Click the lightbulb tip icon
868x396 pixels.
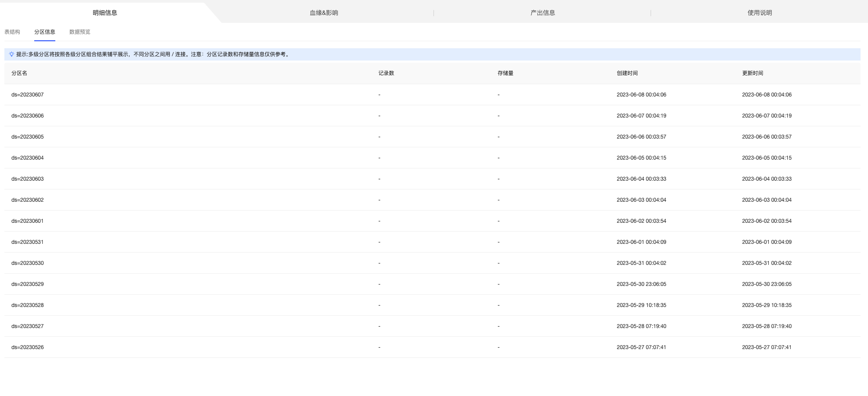[11, 54]
